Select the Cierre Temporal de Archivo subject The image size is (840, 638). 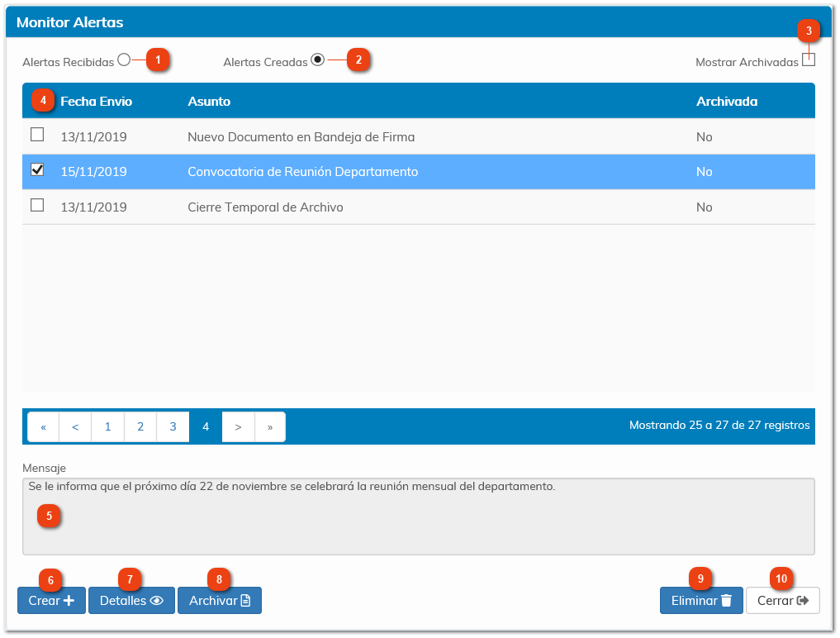coord(265,207)
